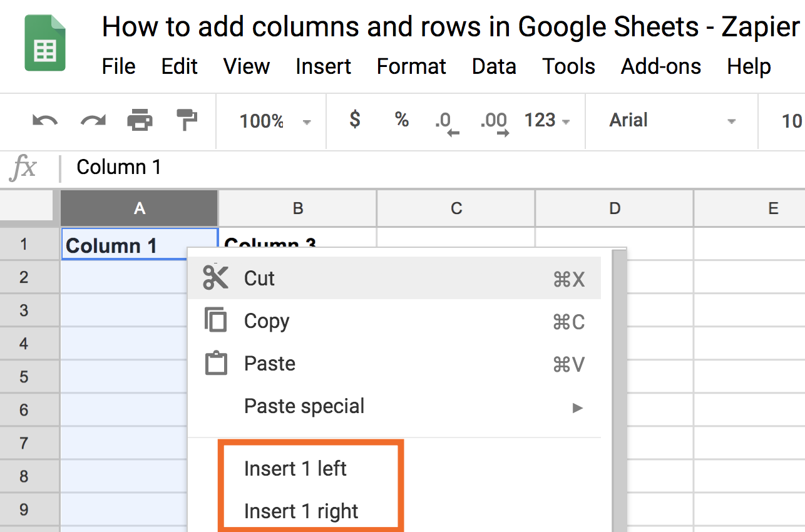The width and height of the screenshot is (805, 532).
Task: Expand the Paste special submenu
Action: [395, 407]
